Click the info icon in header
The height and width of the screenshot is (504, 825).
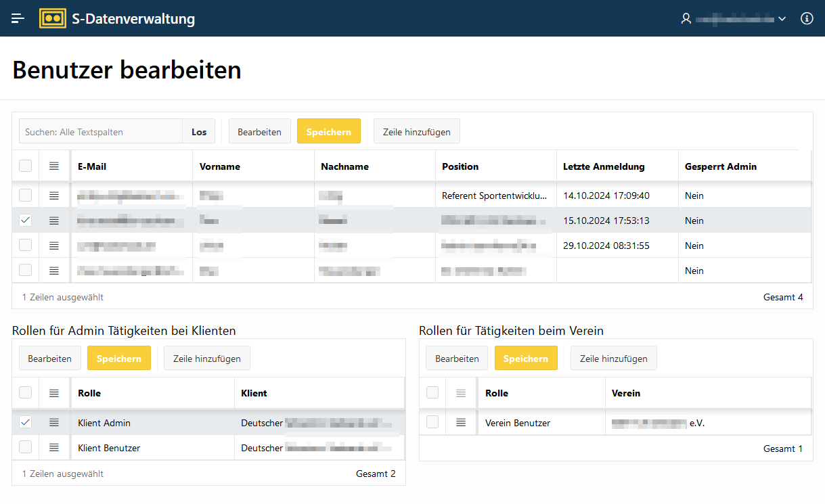[x=807, y=19]
